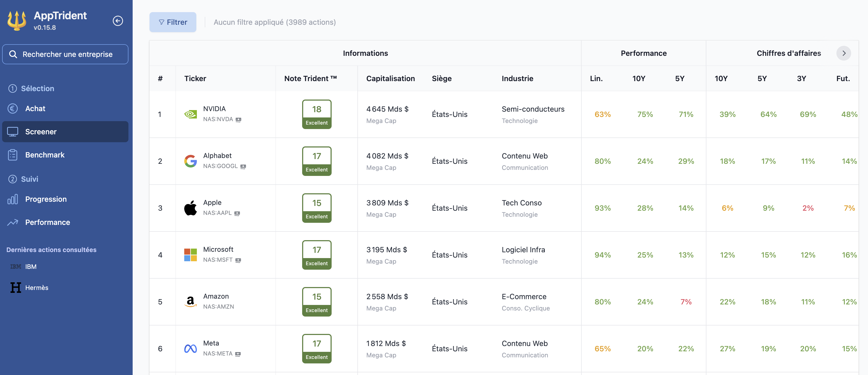Expand next columns with right chevron
This screenshot has width=868, height=375.
(x=844, y=53)
